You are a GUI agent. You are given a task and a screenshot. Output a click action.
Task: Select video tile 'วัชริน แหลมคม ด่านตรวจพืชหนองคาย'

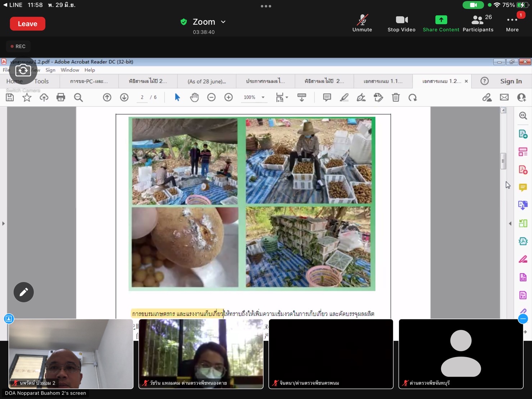tap(201, 354)
